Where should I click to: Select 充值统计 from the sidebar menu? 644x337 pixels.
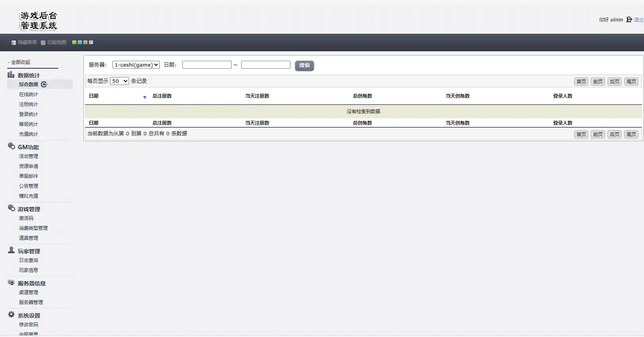click(29, 134)
